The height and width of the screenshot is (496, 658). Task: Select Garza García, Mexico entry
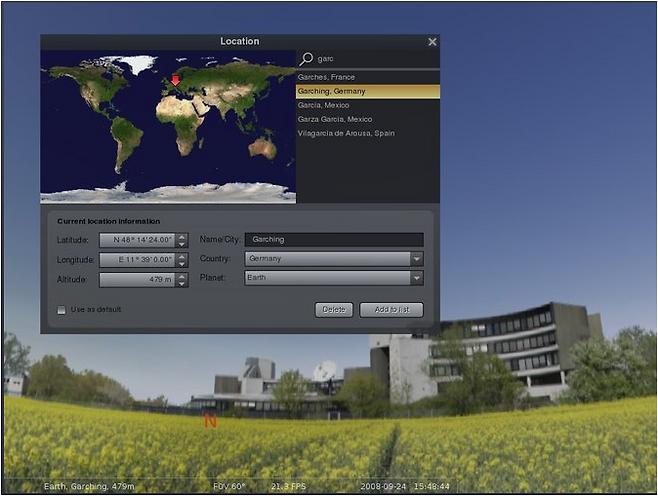[x=334, y=119]
